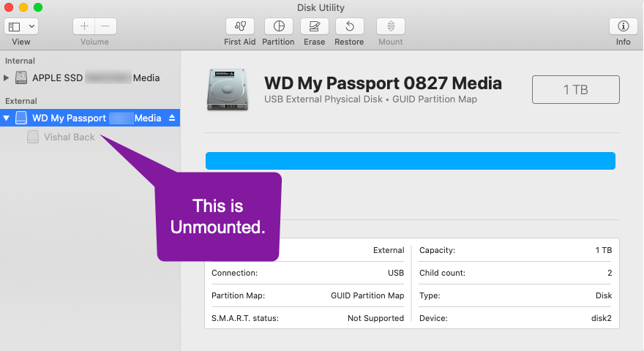Click the 1 TB capacity box
The image size is (644, 351).
[x=576, y=89]
